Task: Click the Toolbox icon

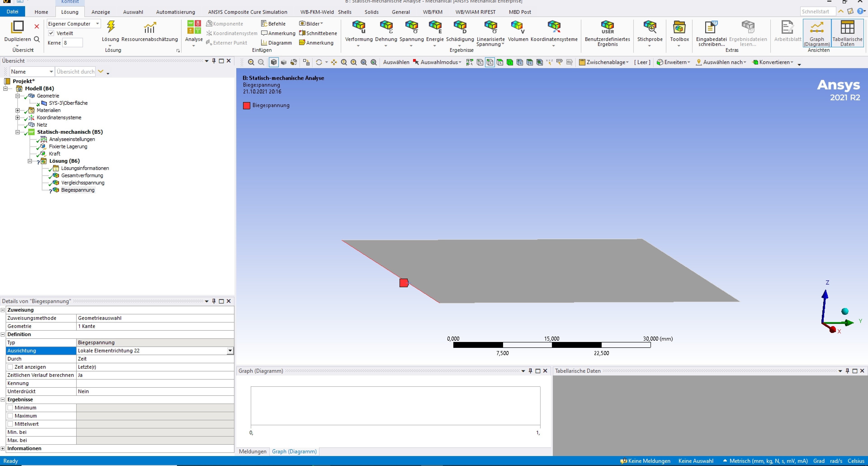Action: pyautogui.click(x=679, y=27)
